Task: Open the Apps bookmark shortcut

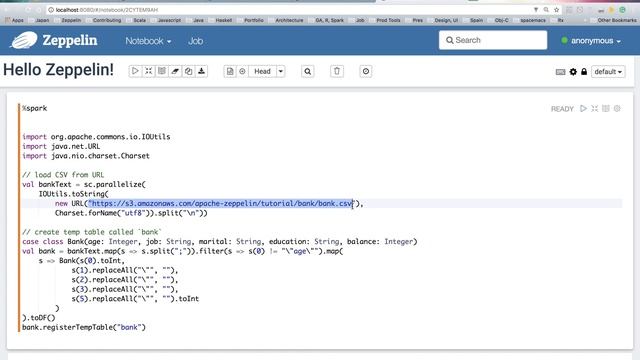Action: point(14,20)
